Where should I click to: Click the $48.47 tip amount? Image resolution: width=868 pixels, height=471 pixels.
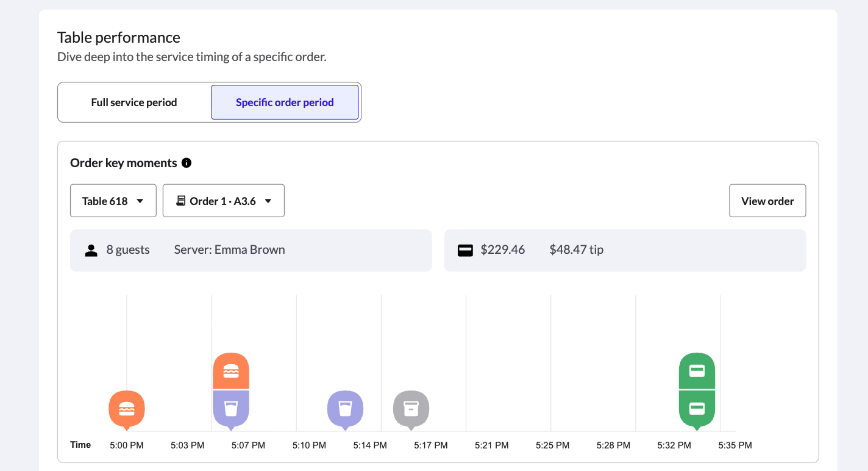576,250
